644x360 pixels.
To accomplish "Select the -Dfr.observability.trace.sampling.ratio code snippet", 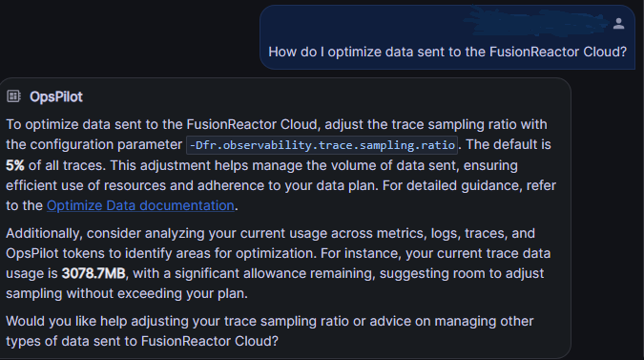I will pyautogui.click(x=322, y=145).
